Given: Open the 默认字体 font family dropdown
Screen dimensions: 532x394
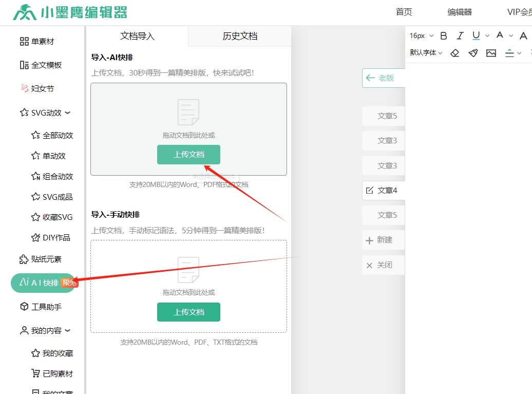Looking at the screenshot, I should point(426,53).
